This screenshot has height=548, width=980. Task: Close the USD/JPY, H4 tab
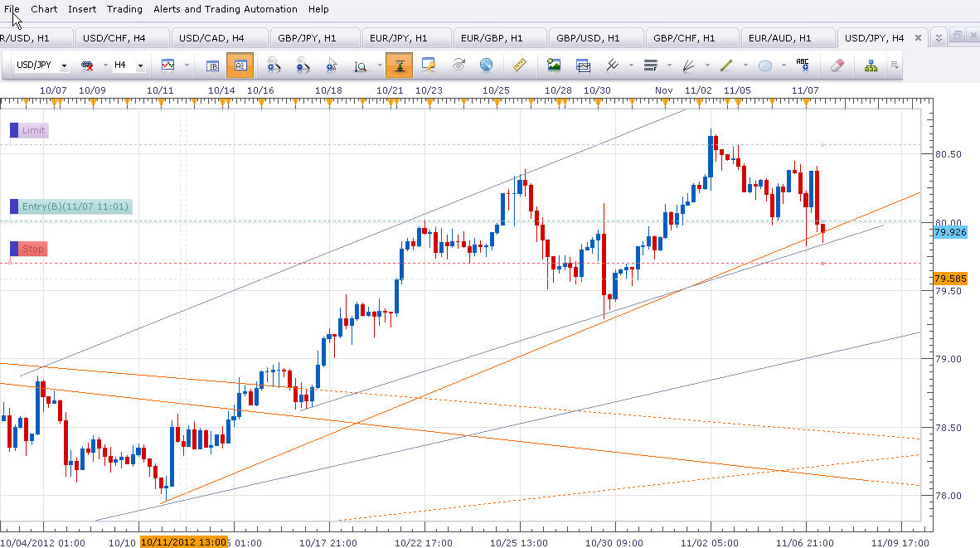tap(918, 38)
